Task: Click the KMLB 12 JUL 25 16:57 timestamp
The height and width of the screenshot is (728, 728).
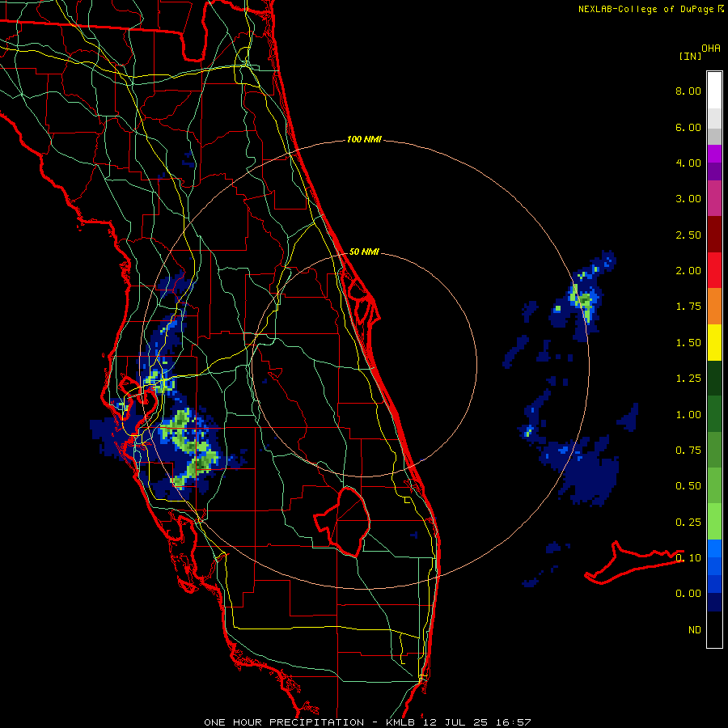Action: coord(459,722)
